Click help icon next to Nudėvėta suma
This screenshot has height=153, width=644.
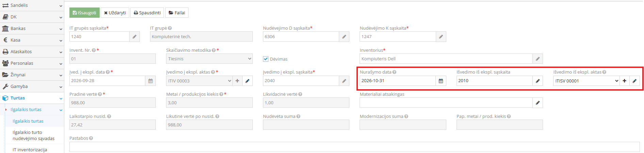click(298, 117)
